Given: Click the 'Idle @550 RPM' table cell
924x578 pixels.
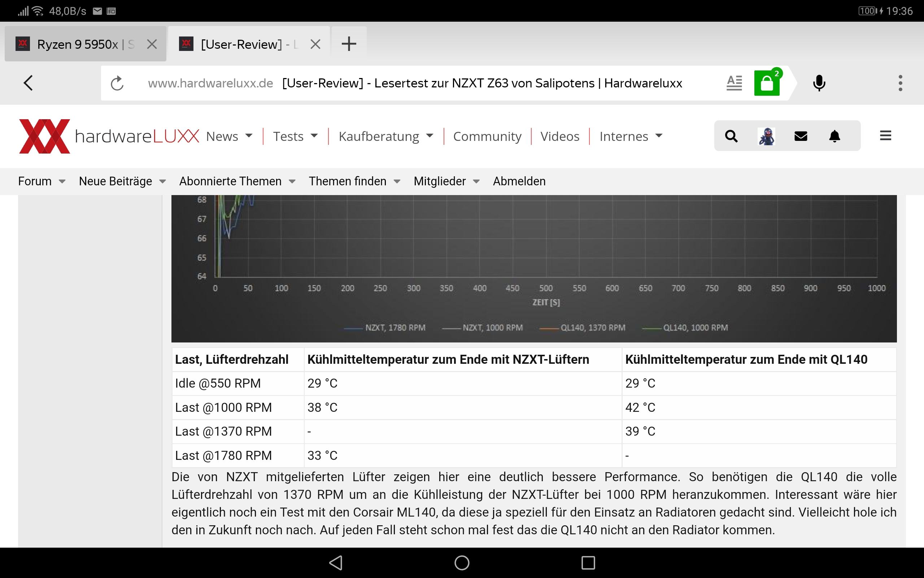Looking at the screenshot, I should tap(238, 383).
